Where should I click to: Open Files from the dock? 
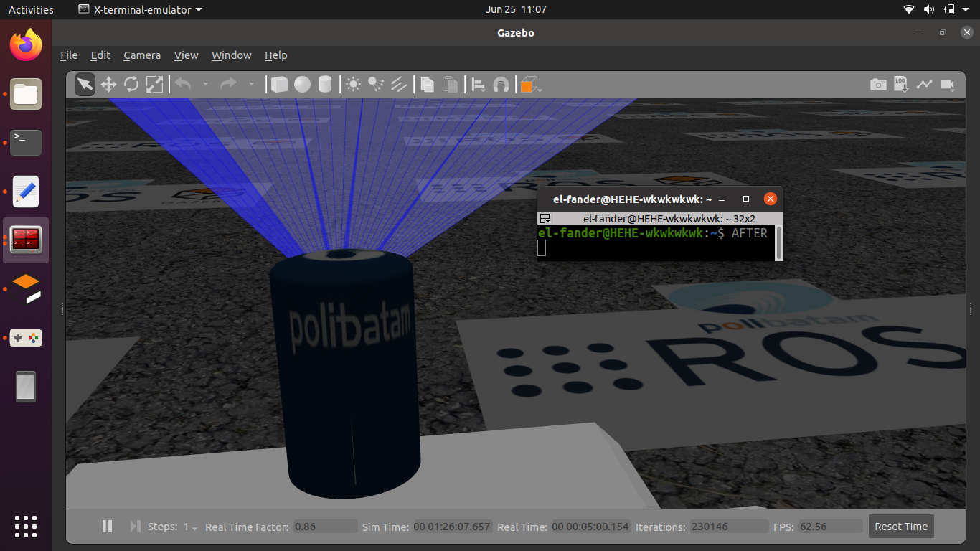[x=26, y=94]
